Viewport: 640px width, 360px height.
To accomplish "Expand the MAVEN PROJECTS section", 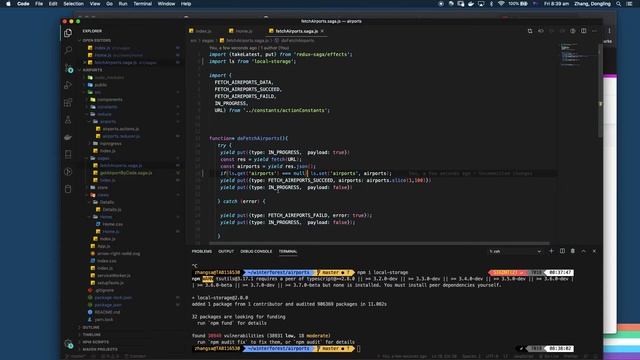I will [x=100, y=349].
